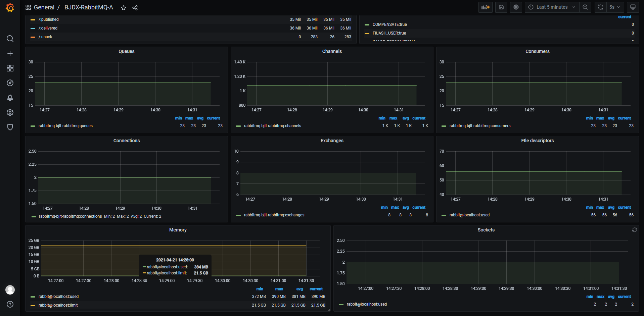Click the dashboard grid icon beside General
This screenshot has height=316, width=644.
(x=28, y=7)
